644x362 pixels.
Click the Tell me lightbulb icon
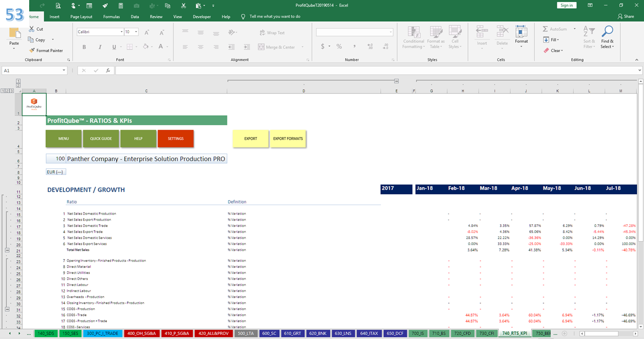(244, 17)
